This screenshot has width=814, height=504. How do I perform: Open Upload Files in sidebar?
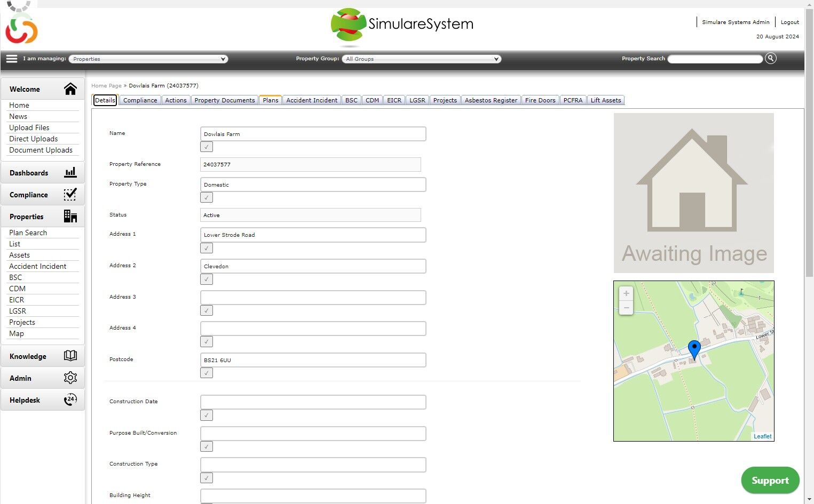pos(29,127)
